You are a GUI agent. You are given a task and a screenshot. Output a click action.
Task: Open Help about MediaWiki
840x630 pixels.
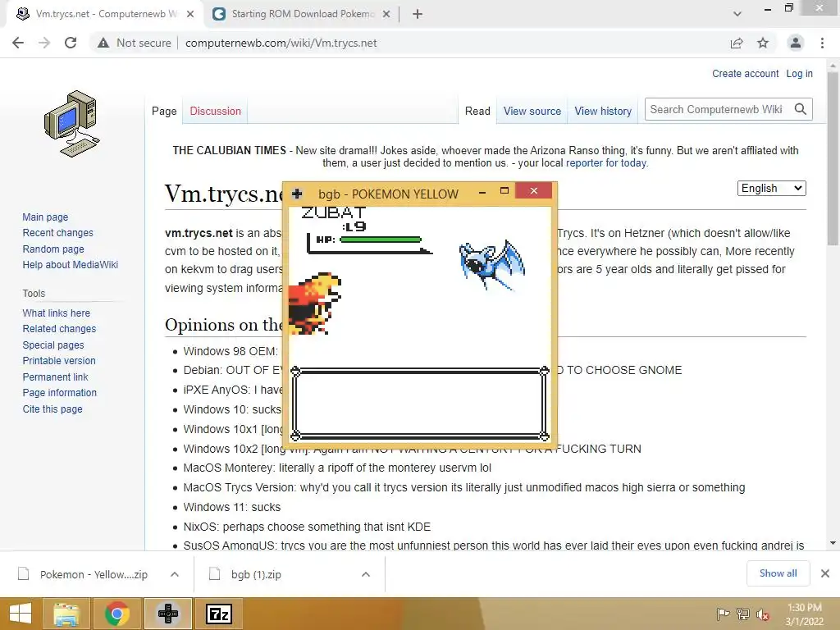(x=71, y=265)
